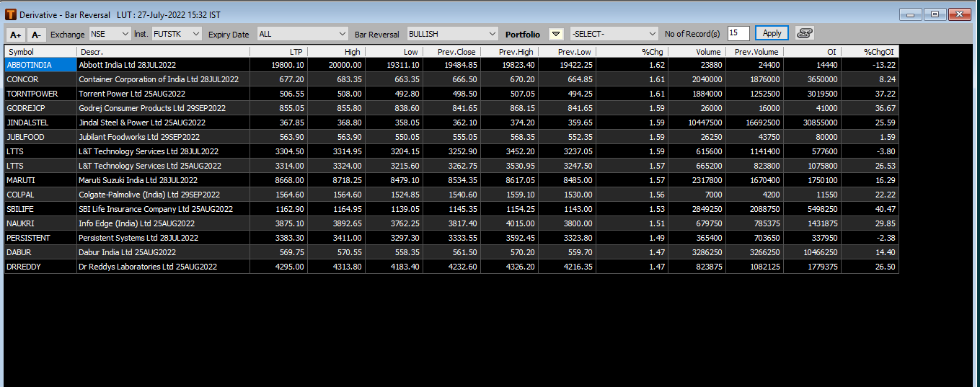Screen dimensions: 980x387
Task: Sort by Prev.Low column header
Action: pyautogui.click(x=567, y=52)
